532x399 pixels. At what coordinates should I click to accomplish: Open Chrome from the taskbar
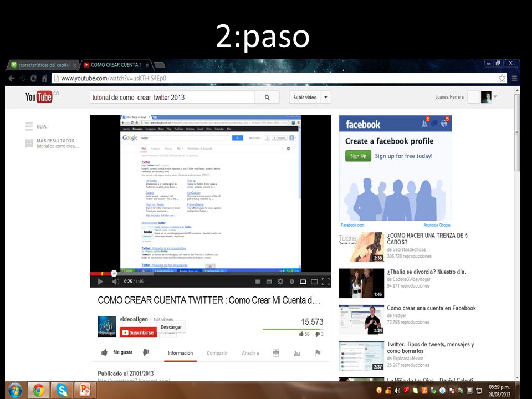(x=38, y=390)
